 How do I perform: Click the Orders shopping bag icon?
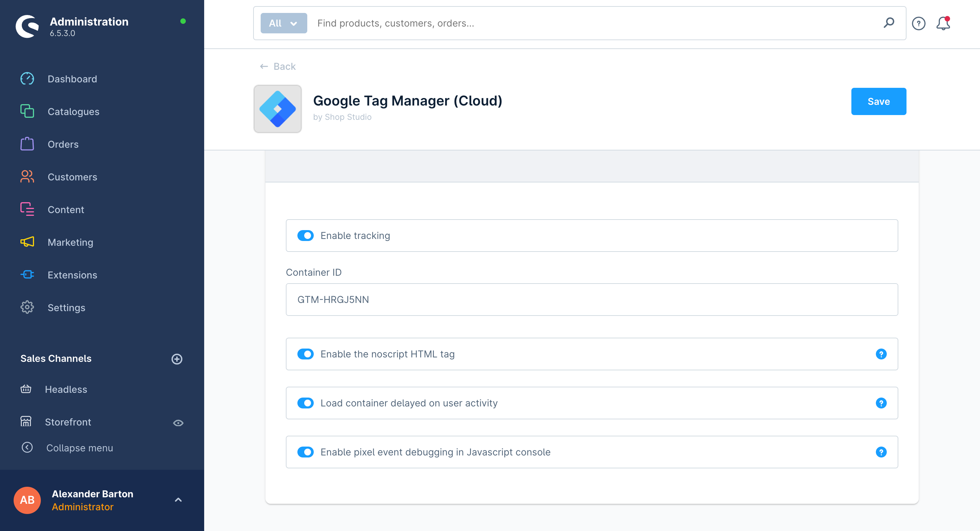pyautogui.click(x=27, y=144)
